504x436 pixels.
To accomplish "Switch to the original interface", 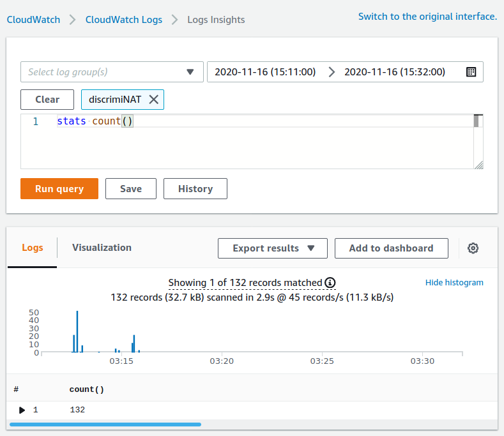I will click(x=427, y=17).
